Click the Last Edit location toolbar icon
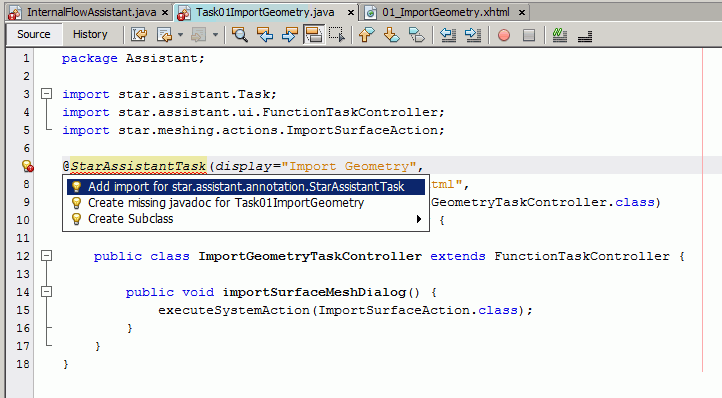The width and height of the screenshot is (722, 398). [139, 35]
